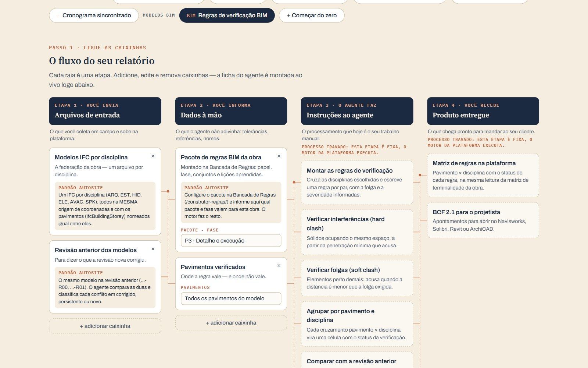Click the Produto entregue stage header
Image resolution: width=588 pixels, height=368 pixels.
tap(483, 111)
